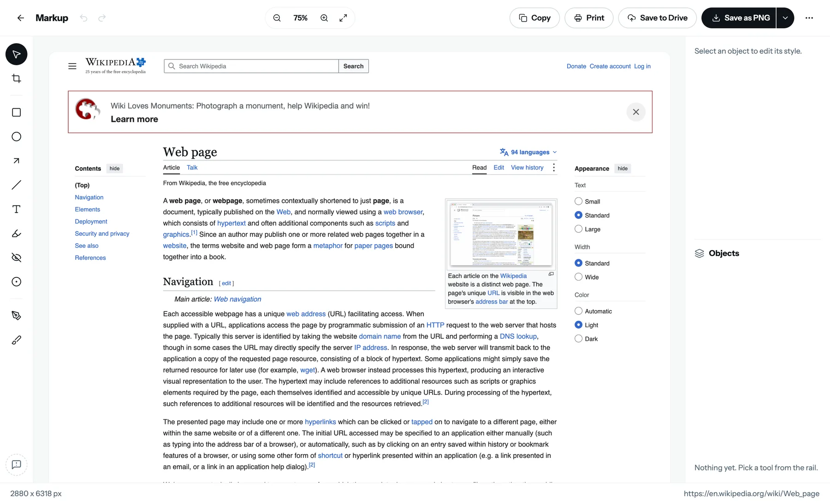Select the arrow drawing tool
The width and height of the screenshot is (830, 504).
[x=17, y=161]
